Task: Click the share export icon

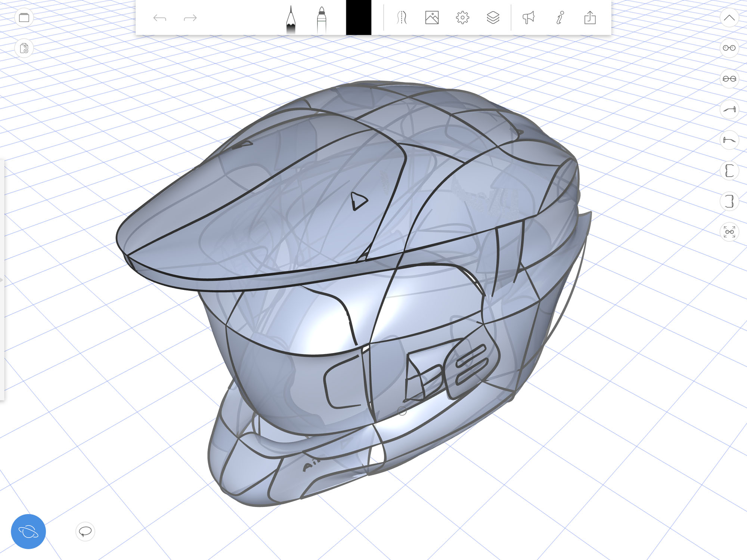Action: pos(590,18)
